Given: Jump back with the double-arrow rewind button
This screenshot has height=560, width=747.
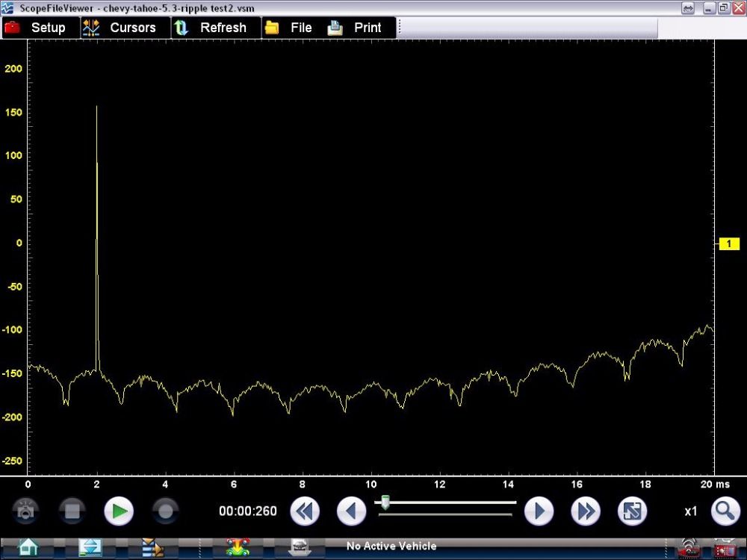Looking at the screenshot, I should 305,511.
